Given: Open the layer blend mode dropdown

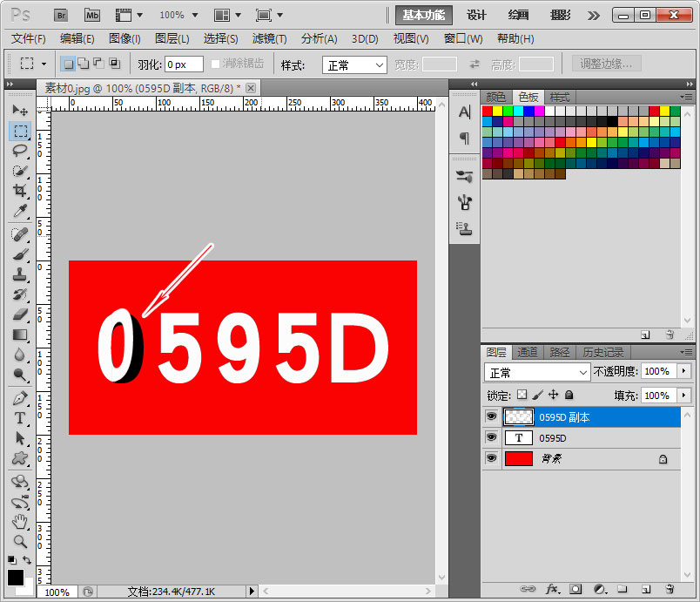Looking at the screenshot, I should click(x=537, y=372).
